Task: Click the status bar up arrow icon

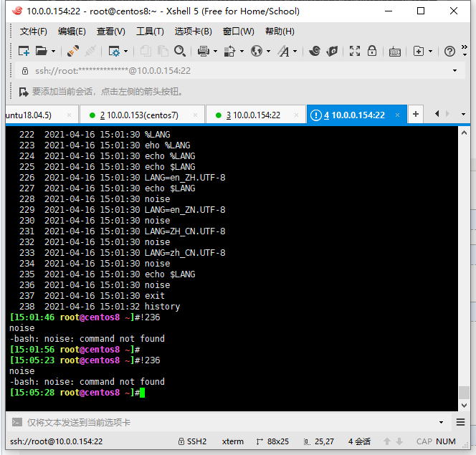Action: [x=387, y=441]
